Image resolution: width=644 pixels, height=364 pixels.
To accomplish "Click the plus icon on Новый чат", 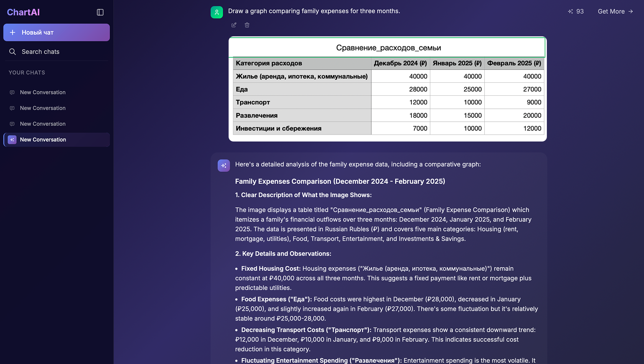I will click(13, 32).
